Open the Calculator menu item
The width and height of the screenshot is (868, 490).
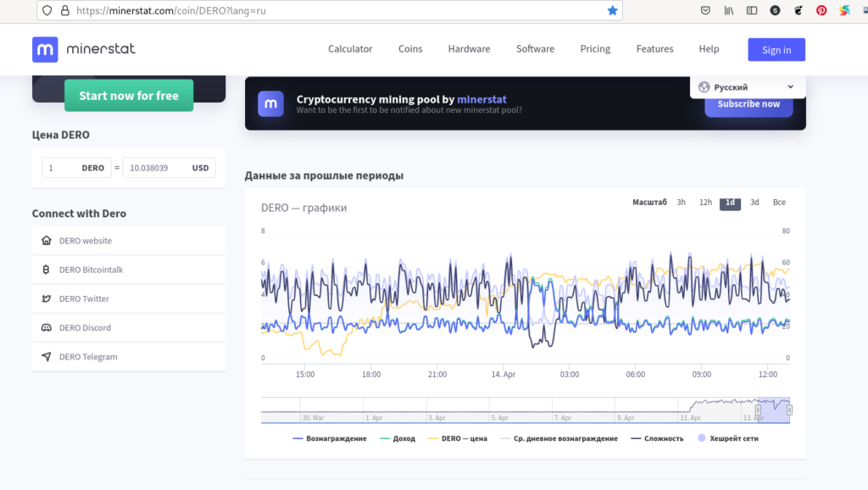tap(350, 48)
